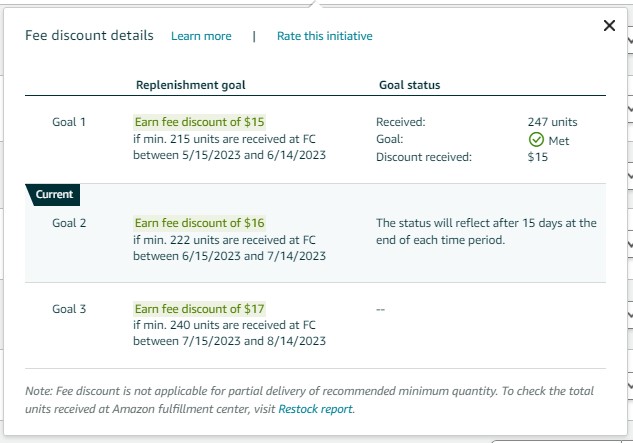Click the Fee discount details heading
This screenshot has width=633, height=443.
click(89, 36)
